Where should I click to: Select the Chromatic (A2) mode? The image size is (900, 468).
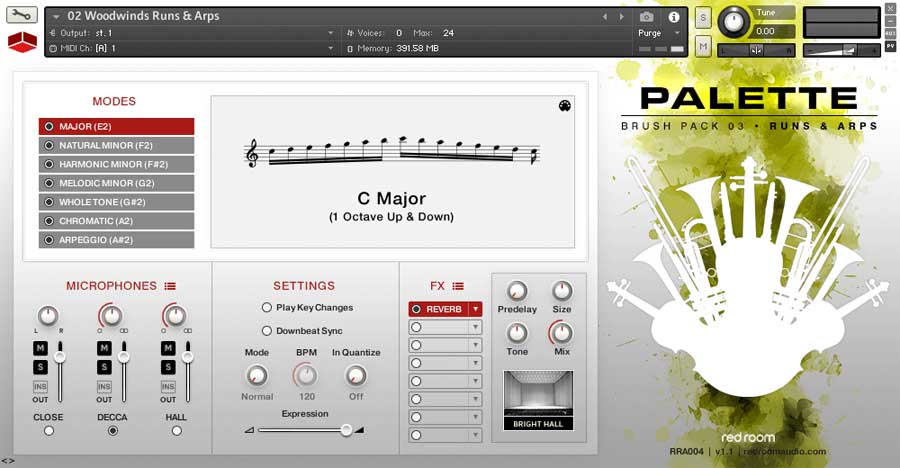click(x=117, y=221)
